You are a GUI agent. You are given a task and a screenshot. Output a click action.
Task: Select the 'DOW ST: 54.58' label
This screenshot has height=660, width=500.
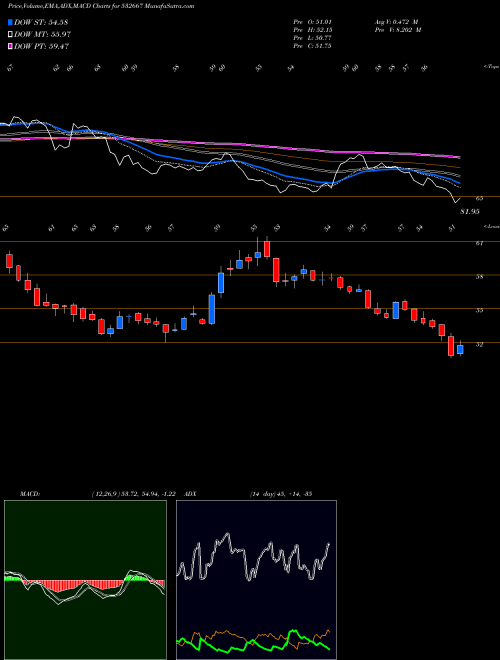[x=41, y=22]
